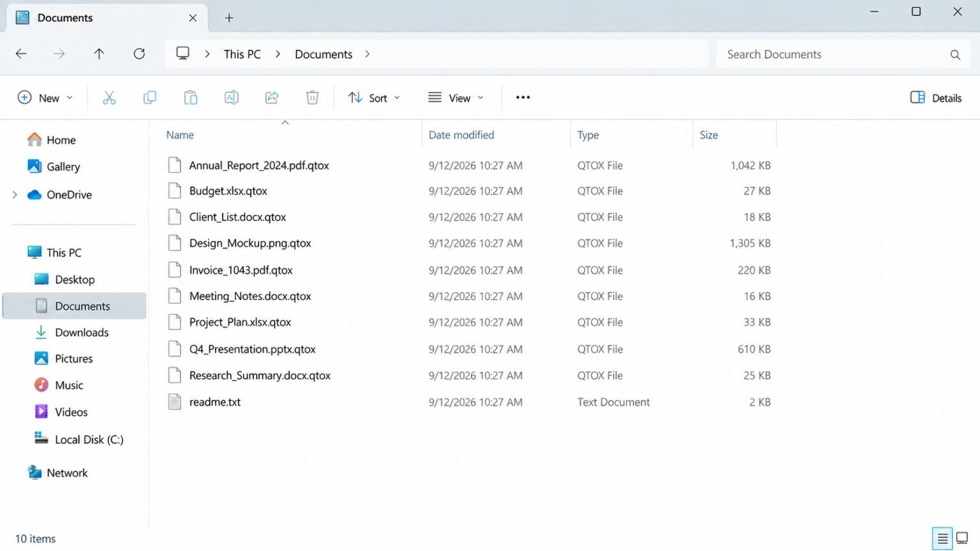The image size is (980, 551).
Task: Click the search magnifier icon
Action: tap(955, 55)
